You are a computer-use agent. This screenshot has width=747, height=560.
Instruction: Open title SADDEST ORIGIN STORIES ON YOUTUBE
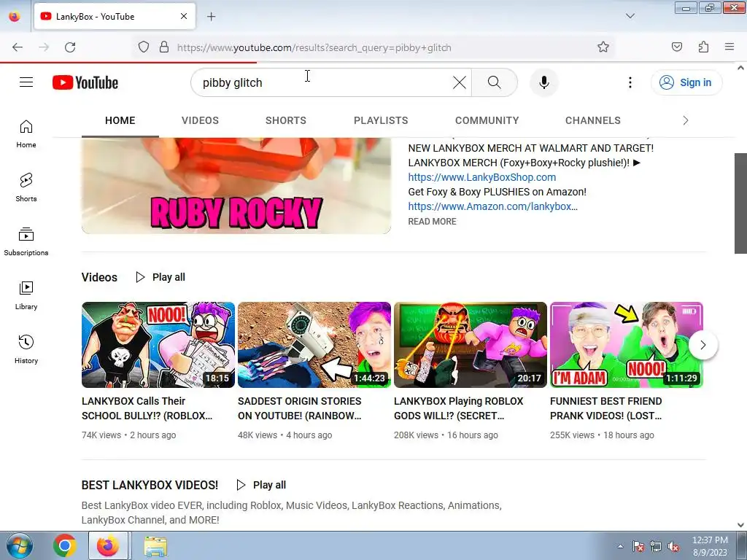coord(300,408)
